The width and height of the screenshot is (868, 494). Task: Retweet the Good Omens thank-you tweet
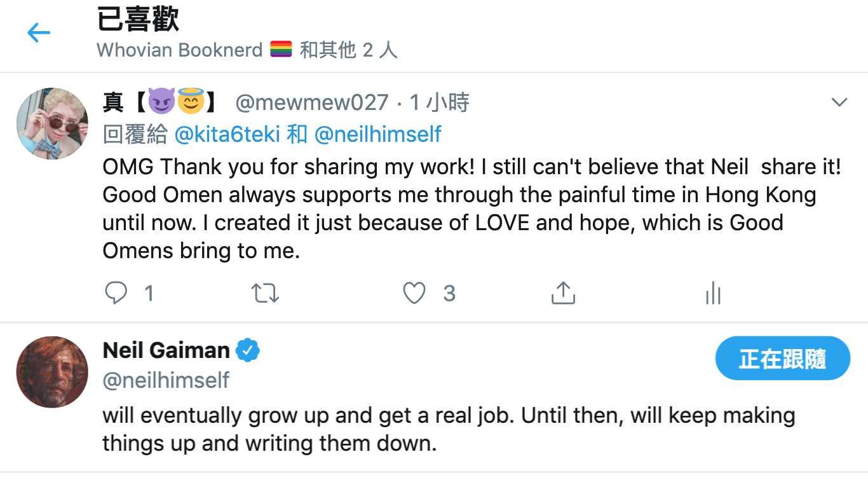(x=265, y=293)
